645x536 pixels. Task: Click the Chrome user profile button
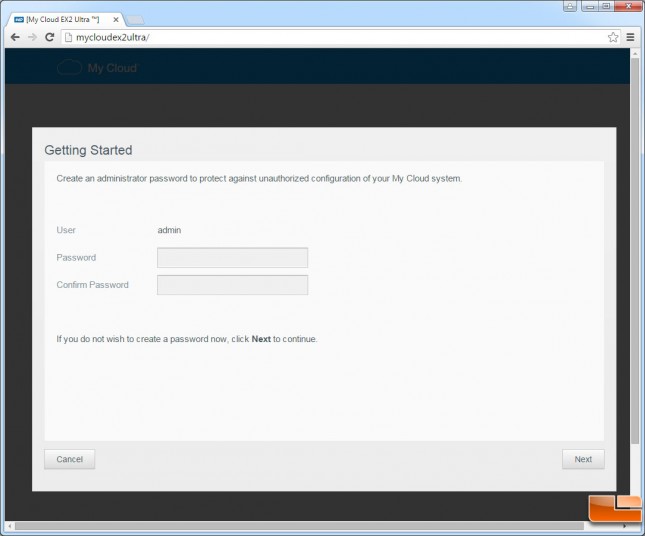click(x=570, y=6)
